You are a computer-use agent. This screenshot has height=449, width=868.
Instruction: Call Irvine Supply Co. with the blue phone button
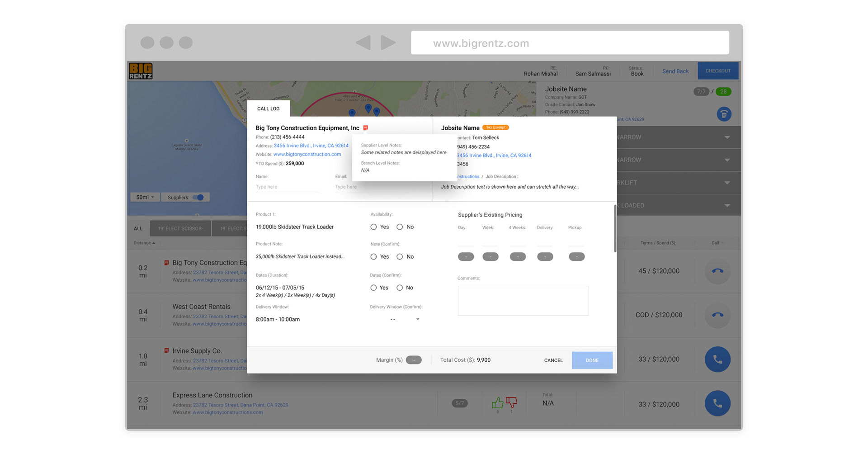[717, 359]
